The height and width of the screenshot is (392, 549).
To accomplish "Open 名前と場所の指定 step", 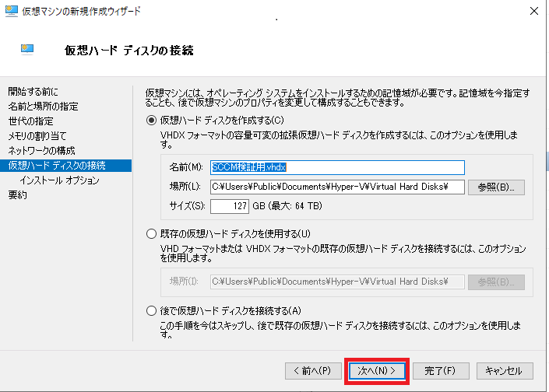I will point(43,107).
